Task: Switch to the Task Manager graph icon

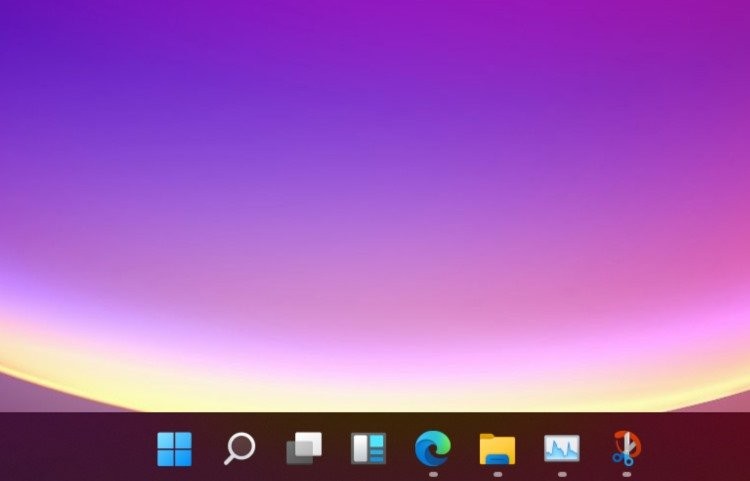Action: click(562, 448)
